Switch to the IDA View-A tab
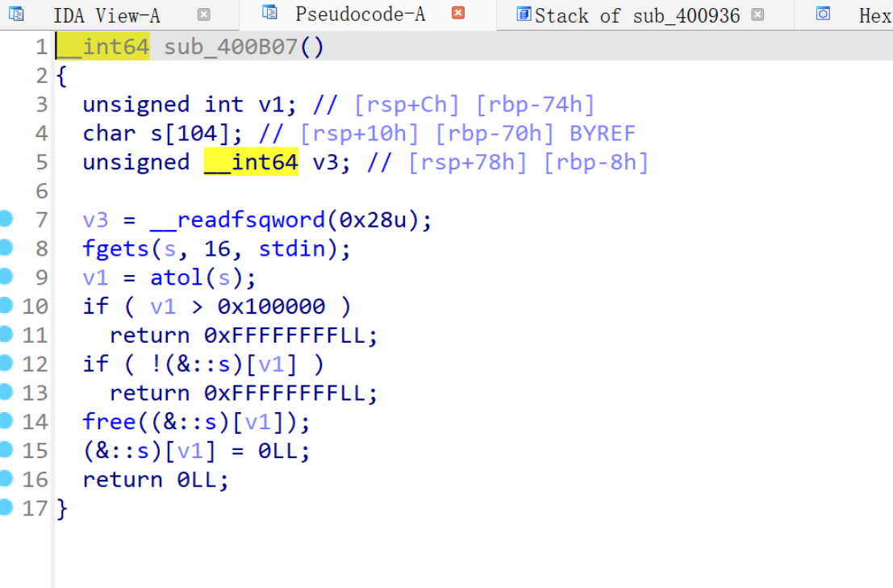Image resolution: width=893 pixels, height=588 pixels. [106, 15]
